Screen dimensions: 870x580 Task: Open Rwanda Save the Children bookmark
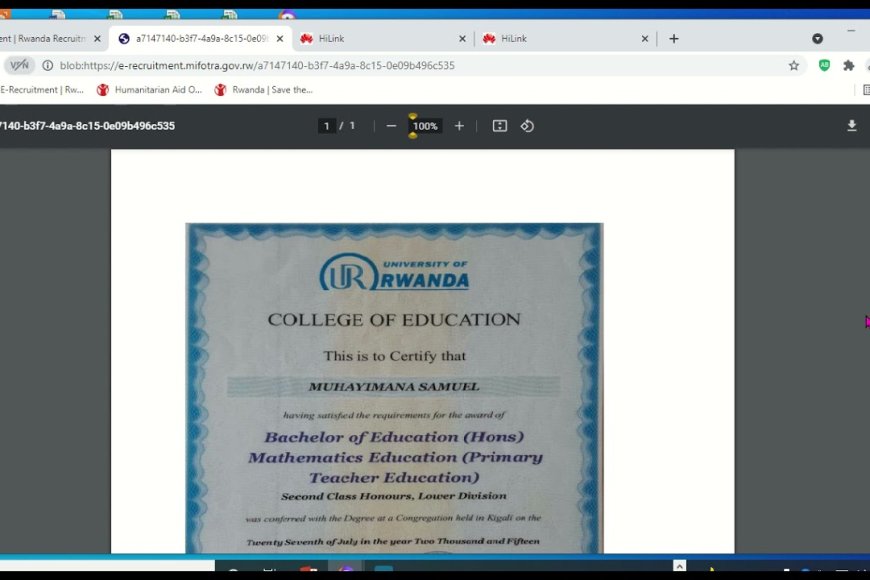pyautogui.click(x=264, y=90)
